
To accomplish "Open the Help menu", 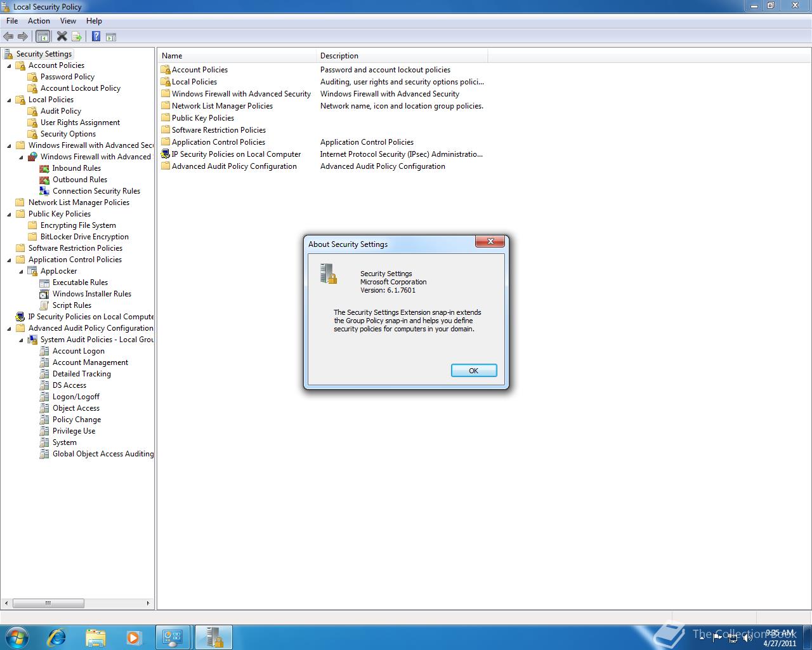I will click(x=94, y=21).
